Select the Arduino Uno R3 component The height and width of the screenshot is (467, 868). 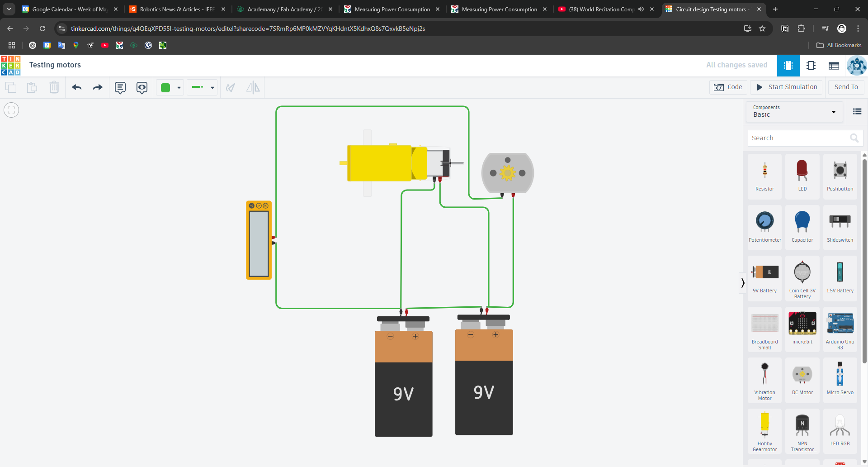(x=840, y=329)
